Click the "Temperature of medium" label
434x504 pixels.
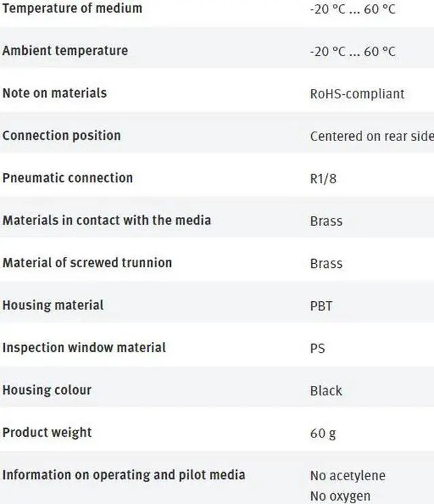(73, 9)
